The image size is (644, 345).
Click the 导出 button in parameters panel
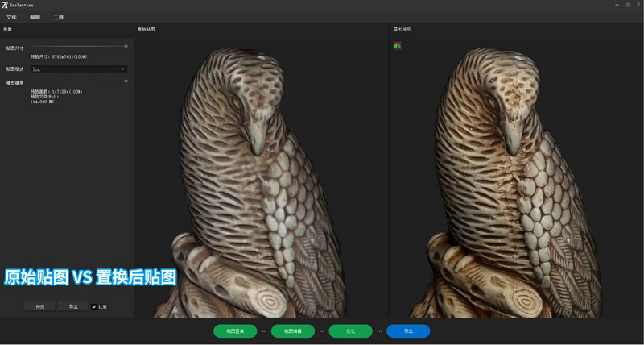click(x=73, y=307)
